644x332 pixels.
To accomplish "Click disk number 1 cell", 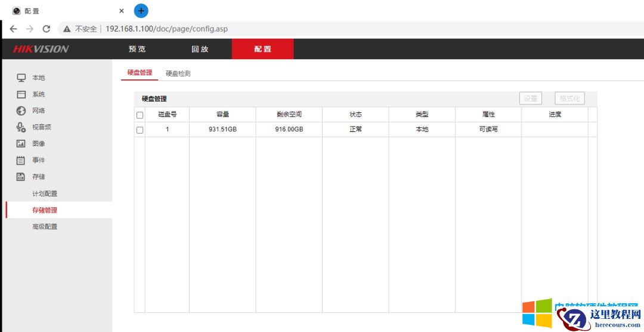I will 167,129.
